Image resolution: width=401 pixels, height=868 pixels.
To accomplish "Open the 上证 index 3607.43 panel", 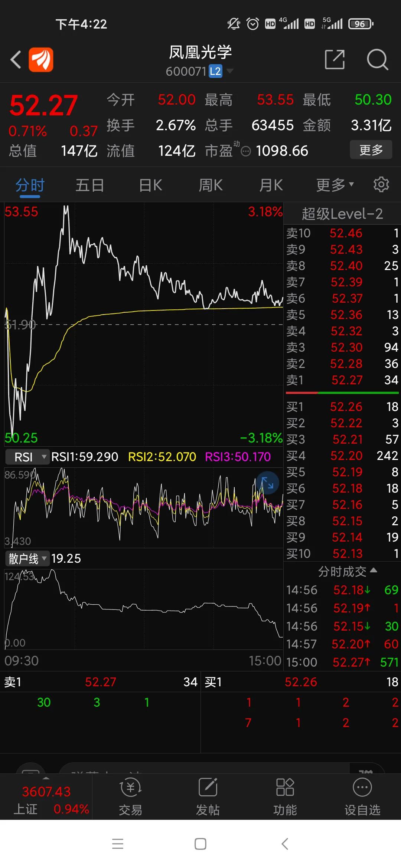I will (46, 797).
